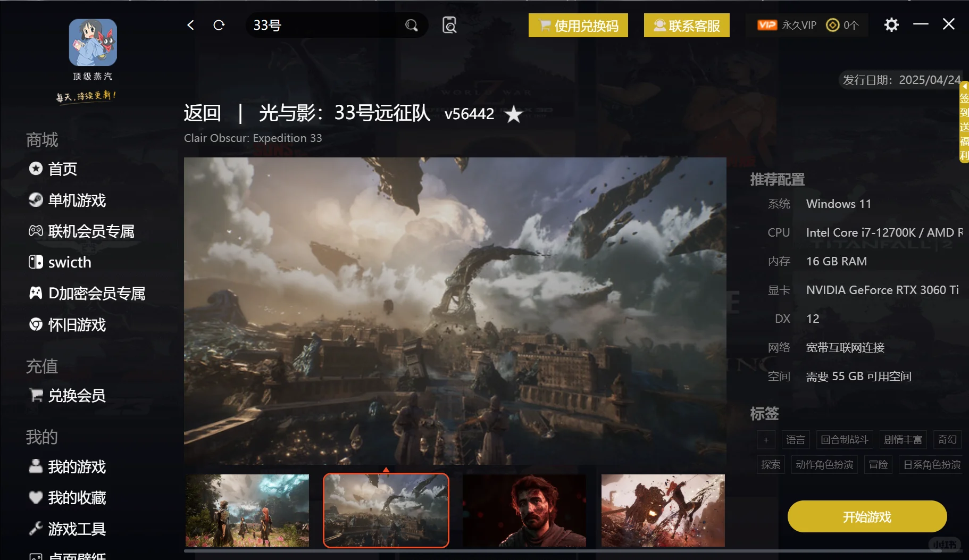
Task: Click the 需要 55 GB 可用空间 value
Action: pyautogui.click(x=859, y=376)
